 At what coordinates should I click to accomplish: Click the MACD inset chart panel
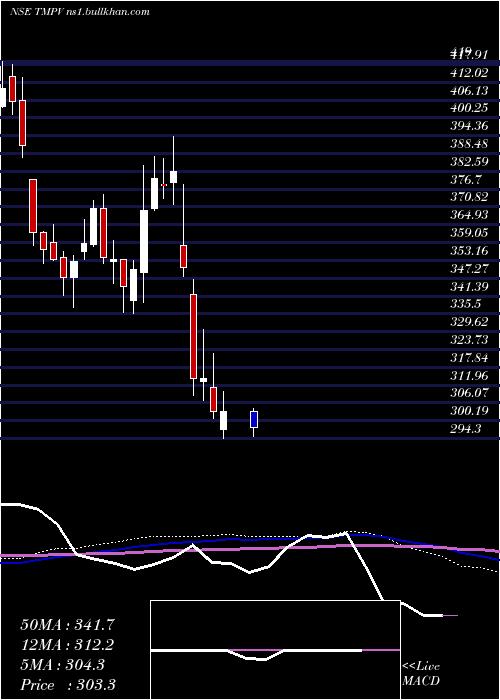[275, 650]
